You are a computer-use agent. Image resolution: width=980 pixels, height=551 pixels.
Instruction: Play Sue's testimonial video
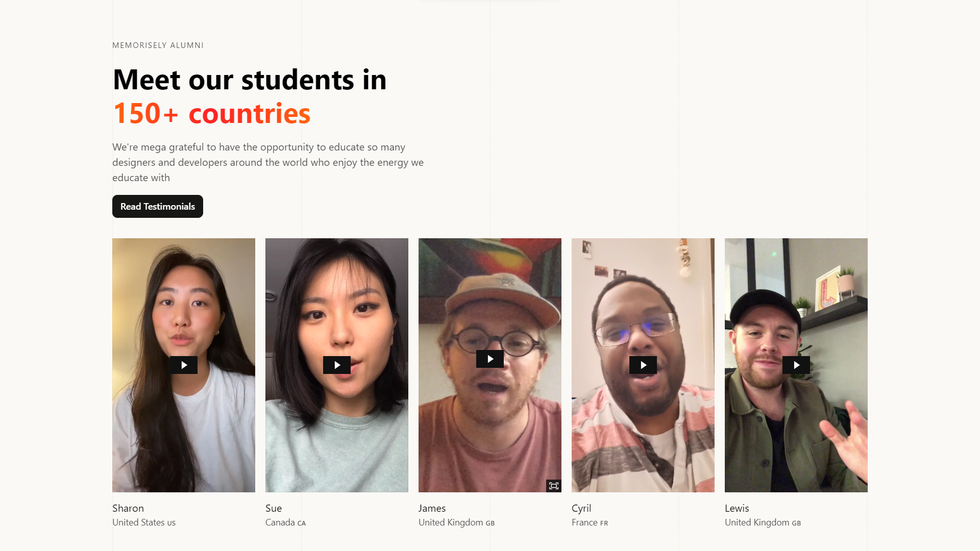[337, 365]
